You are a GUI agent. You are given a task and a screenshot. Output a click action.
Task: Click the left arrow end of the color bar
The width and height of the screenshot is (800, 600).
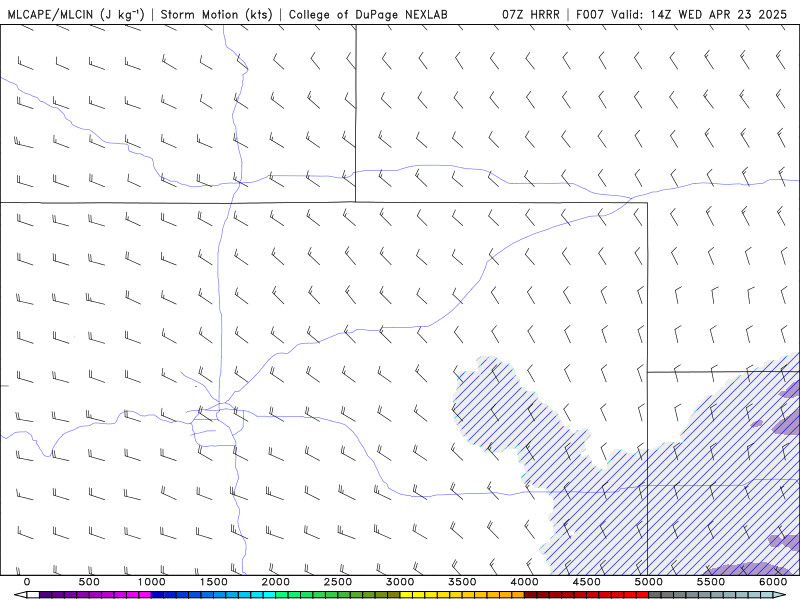click(21, 594)
